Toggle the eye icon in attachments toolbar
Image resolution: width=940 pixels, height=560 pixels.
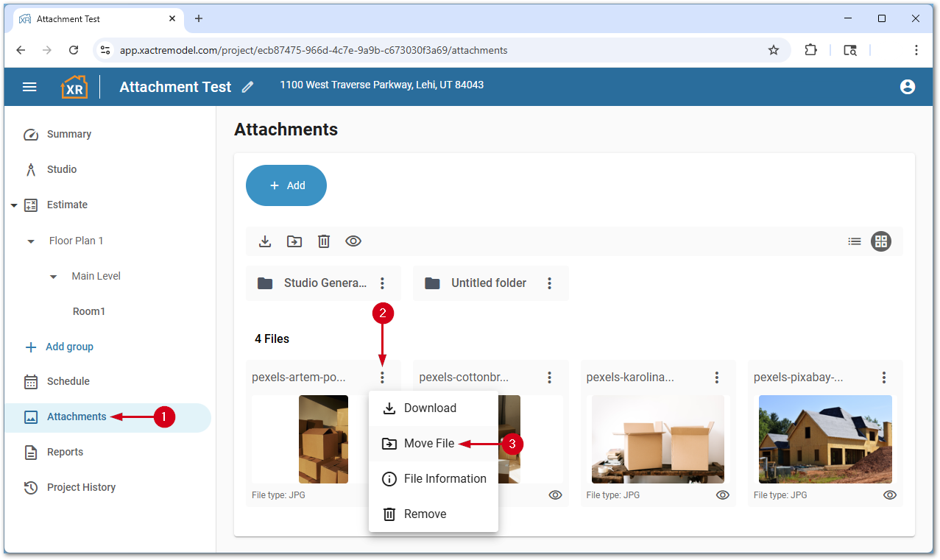click(353, 241)
